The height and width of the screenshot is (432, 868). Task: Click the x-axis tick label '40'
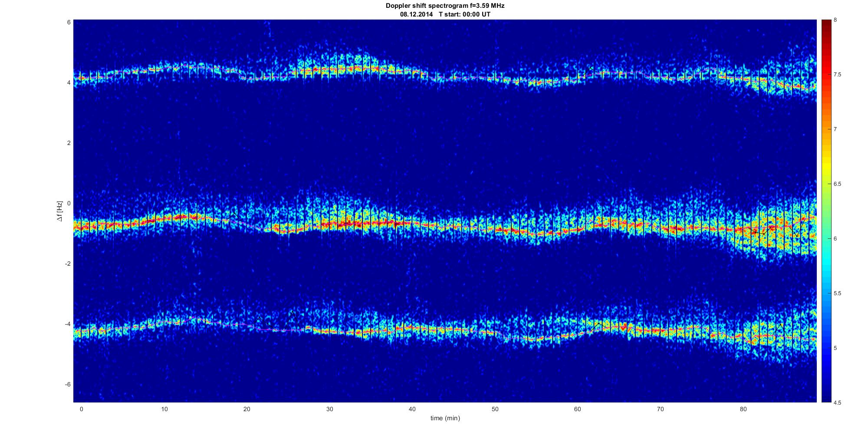[412, 409]
